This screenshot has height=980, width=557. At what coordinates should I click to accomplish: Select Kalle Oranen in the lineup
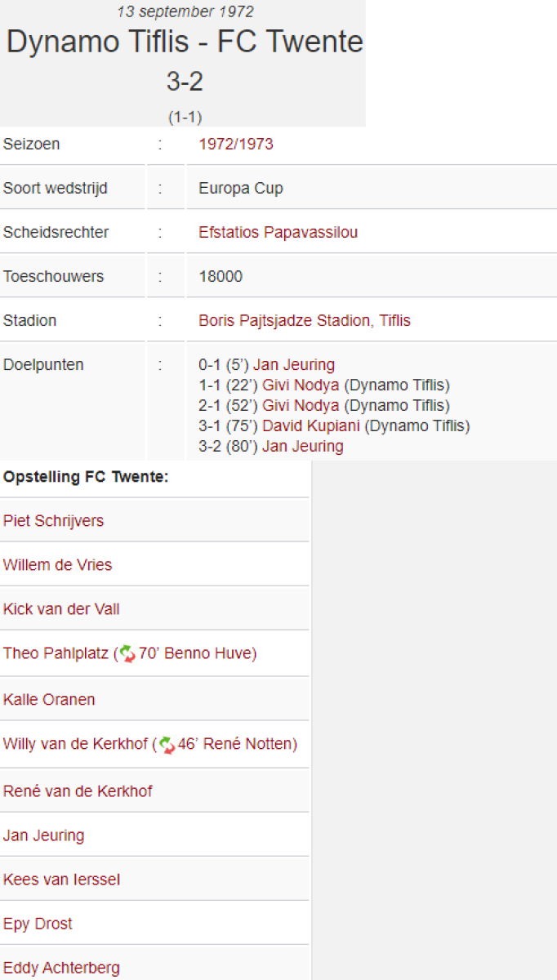coord(49,700)
